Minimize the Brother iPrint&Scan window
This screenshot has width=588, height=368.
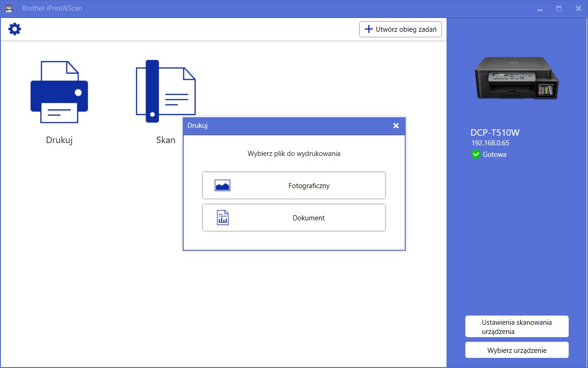pyautogui.click(x=540, y=9)
